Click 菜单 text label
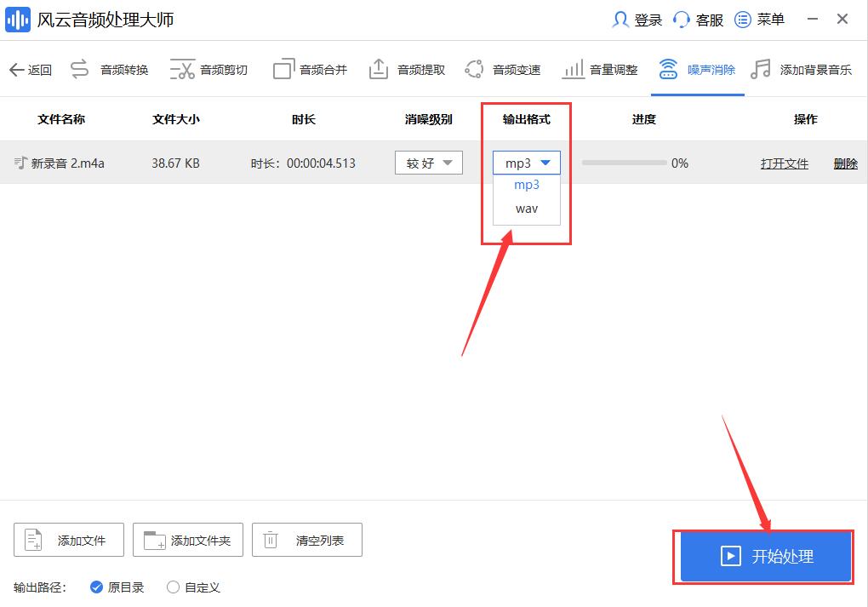This screenshot has height=607, width=868. [x=771, y=20]
